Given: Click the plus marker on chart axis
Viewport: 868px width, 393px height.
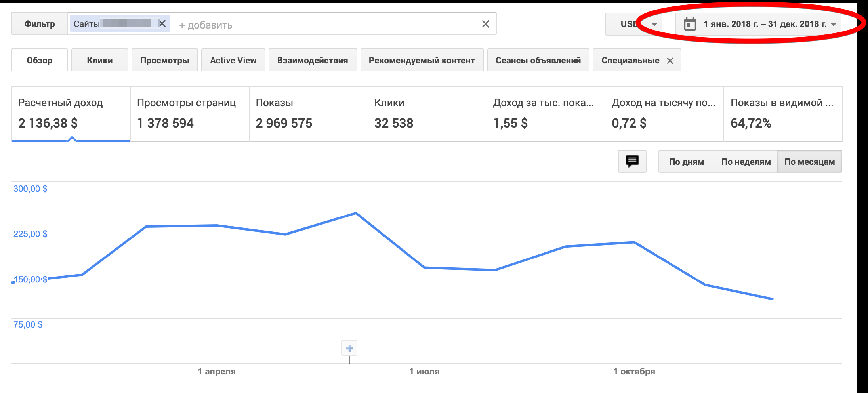Looking at the screenshot, I should point(349,348).
